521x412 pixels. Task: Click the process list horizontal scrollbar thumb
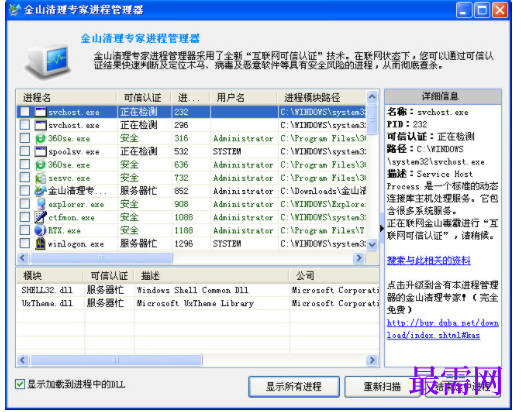pos(101,258)
